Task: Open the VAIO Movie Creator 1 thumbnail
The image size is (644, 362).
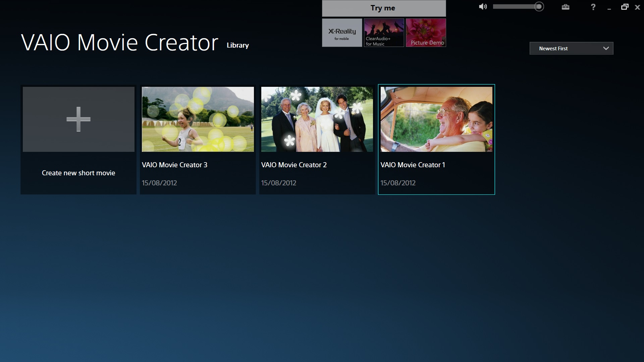Action: (436, 119)
